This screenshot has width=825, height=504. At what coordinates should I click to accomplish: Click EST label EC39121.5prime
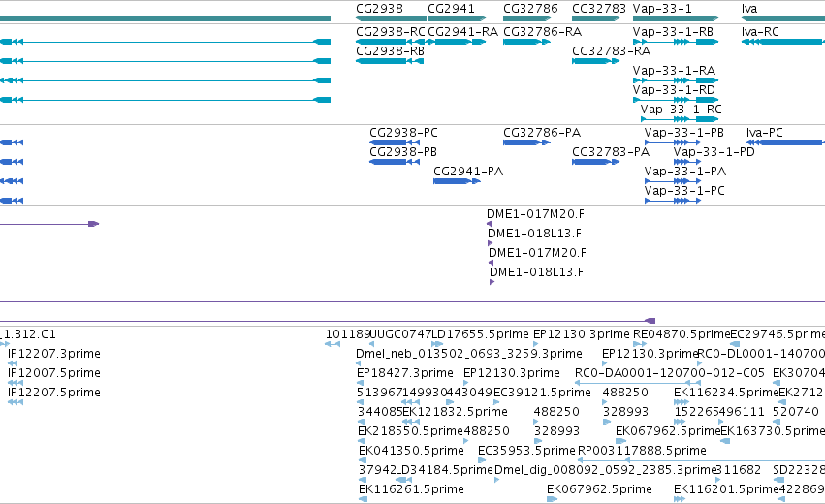point(542,393)
